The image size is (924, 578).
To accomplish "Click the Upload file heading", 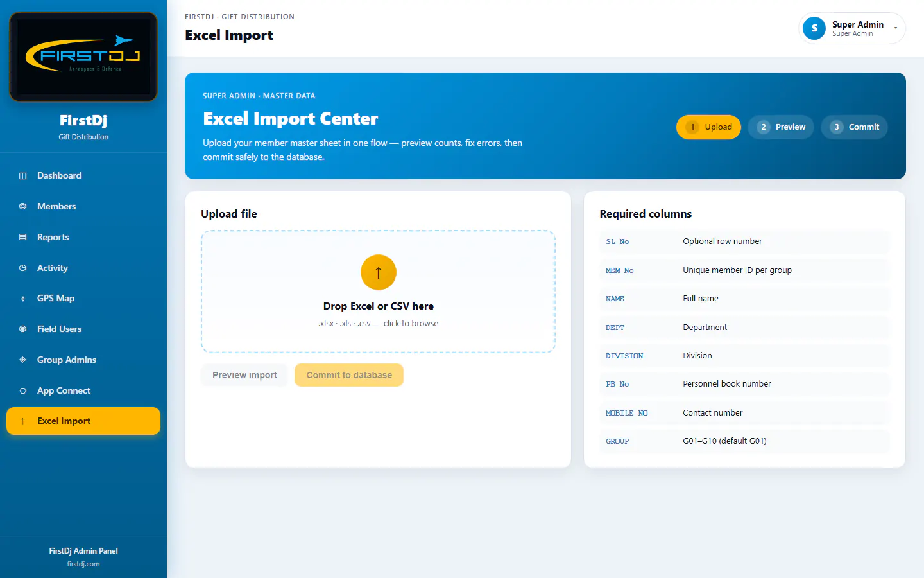I will pos(229,214).
